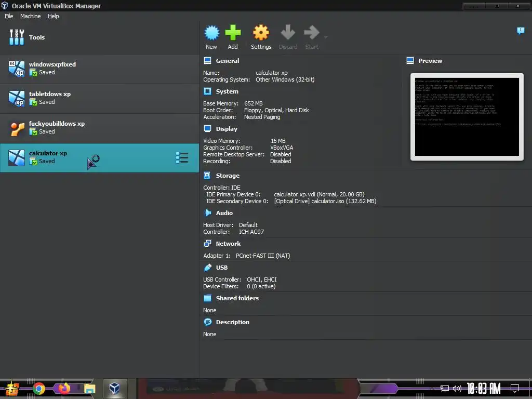
Task: Click the ICH AC97 audio controller value
Action: (x=251, y=232)
